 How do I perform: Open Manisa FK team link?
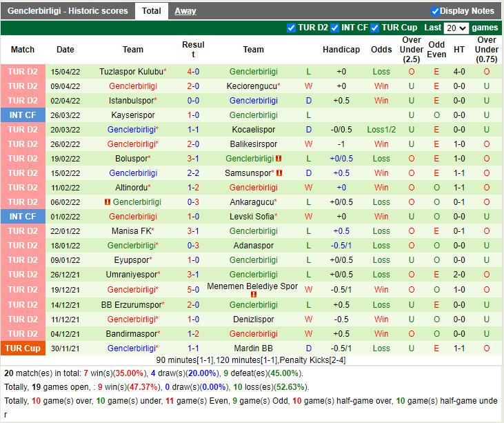coord(132,231)
